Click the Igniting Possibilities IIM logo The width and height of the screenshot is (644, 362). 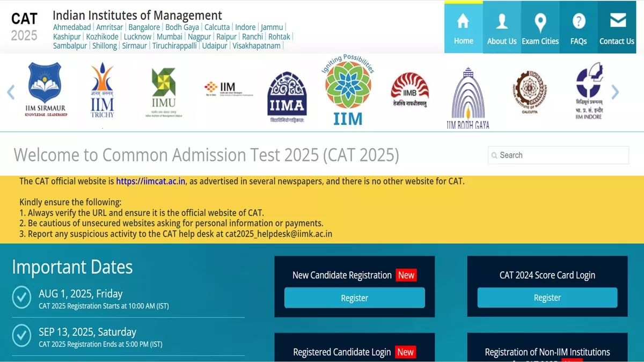pos(348,90)
